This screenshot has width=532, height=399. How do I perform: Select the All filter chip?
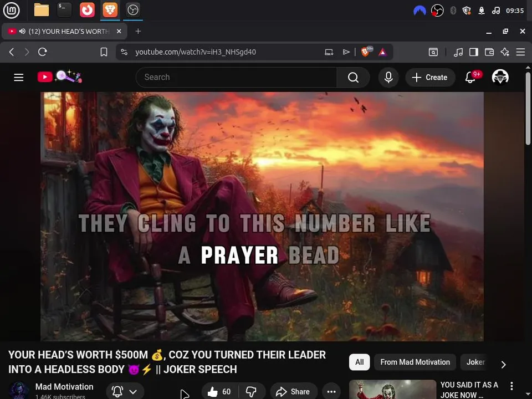click(359, 362)
